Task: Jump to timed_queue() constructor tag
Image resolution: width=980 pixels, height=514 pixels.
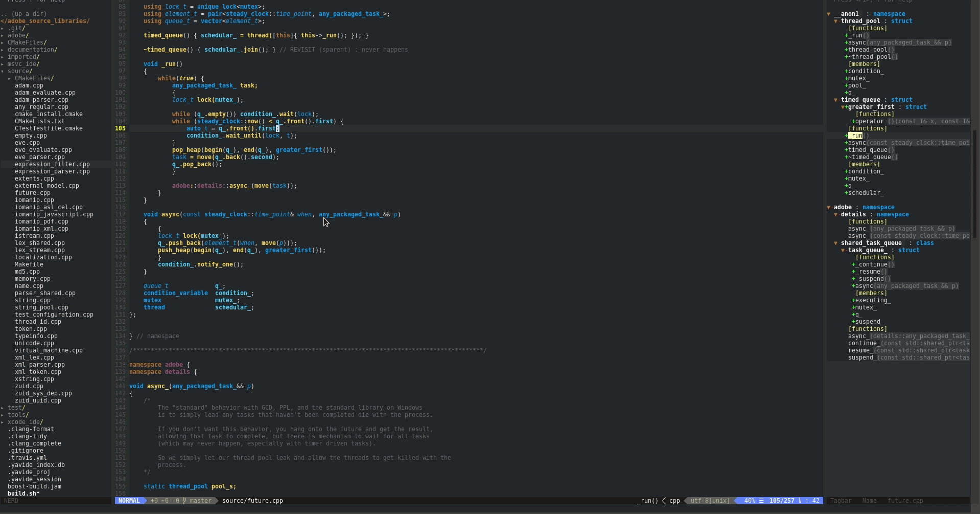Action: click(x=871, y=150)
